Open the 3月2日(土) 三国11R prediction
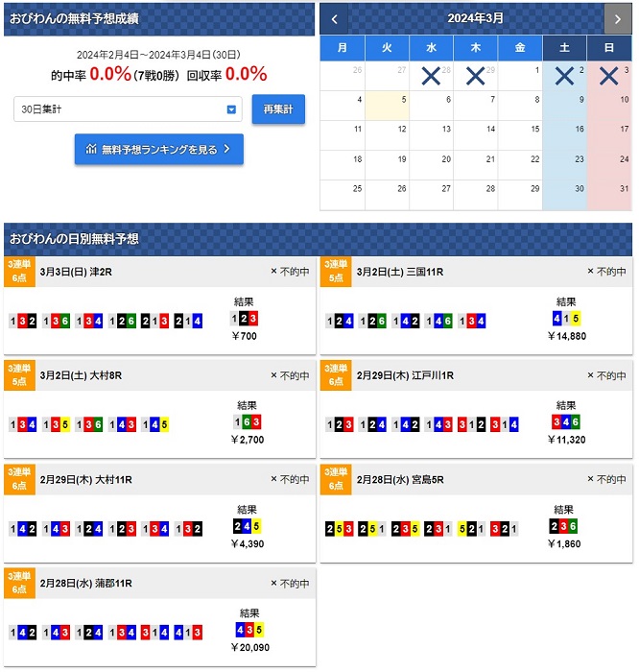 click(x=399, y=272)
